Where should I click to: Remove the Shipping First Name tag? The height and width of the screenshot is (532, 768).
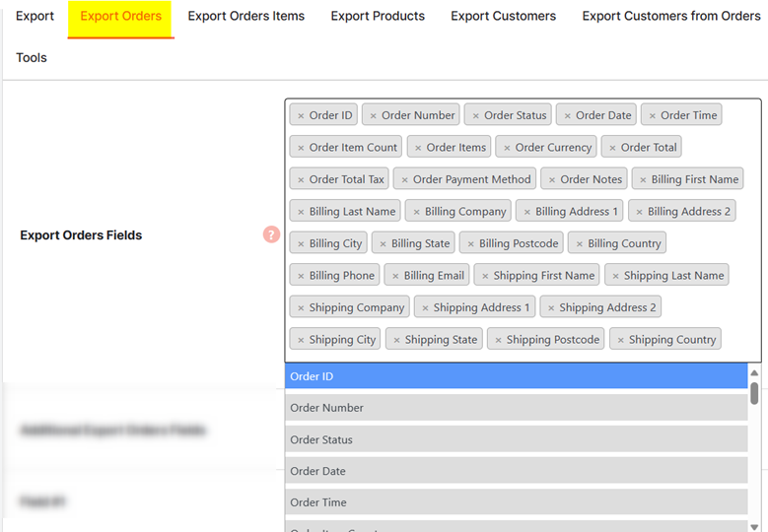pos(485,276)
